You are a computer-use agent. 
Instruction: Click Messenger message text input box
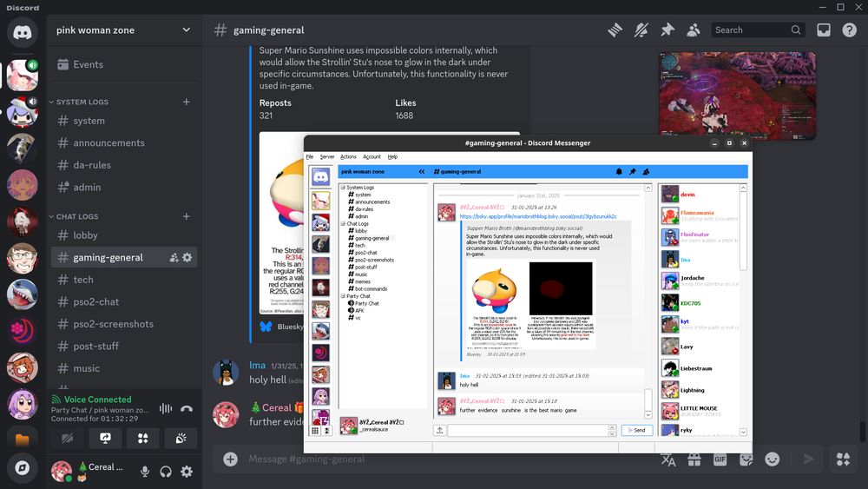528,430
